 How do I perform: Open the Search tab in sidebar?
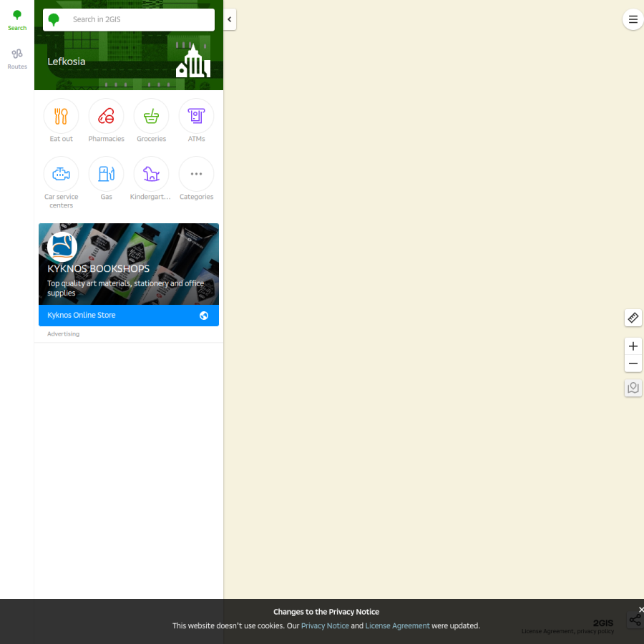[x=17, y=21]
